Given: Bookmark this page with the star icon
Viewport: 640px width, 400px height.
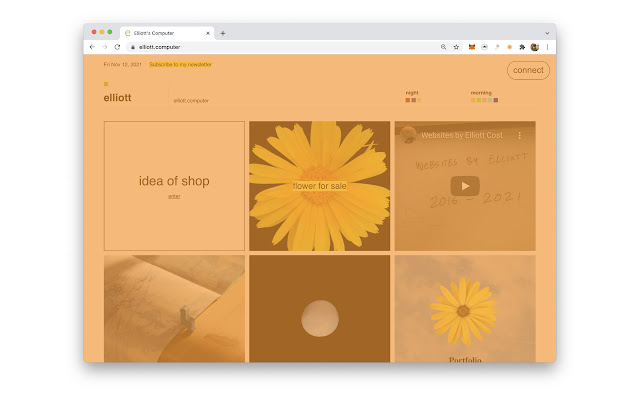Looking at the screenshot, I should tap(456, 47).
